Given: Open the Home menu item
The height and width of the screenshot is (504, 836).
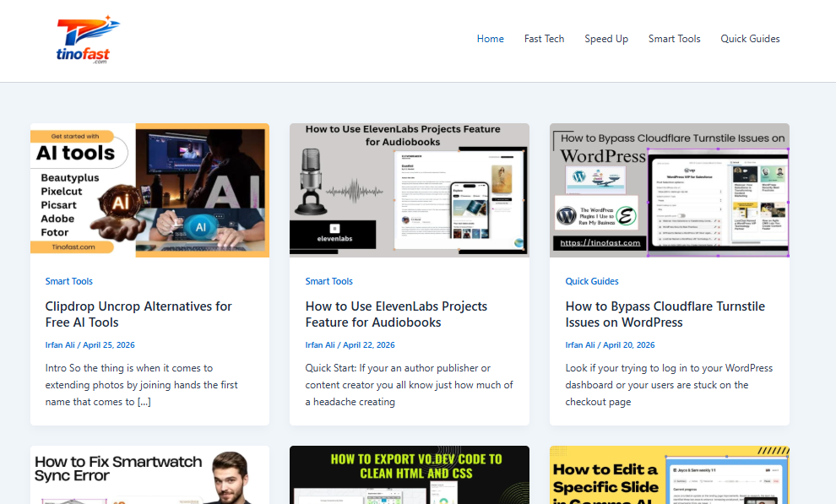Looking at the screenshot, I should tap(490, 39).
